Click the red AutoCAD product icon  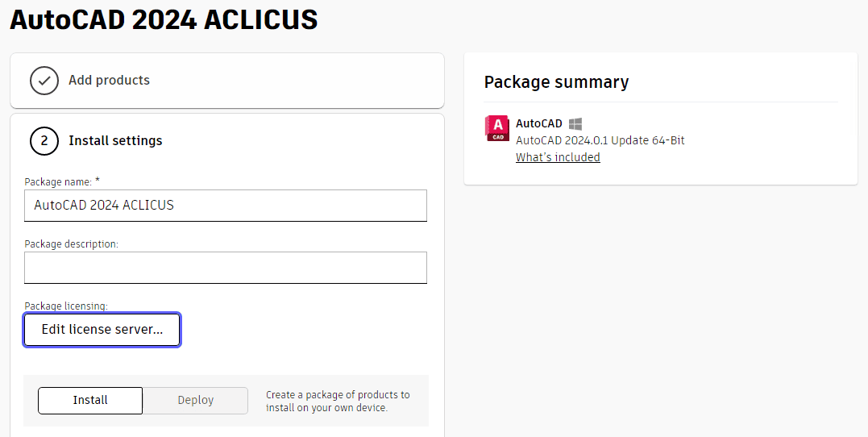point(496,128)
